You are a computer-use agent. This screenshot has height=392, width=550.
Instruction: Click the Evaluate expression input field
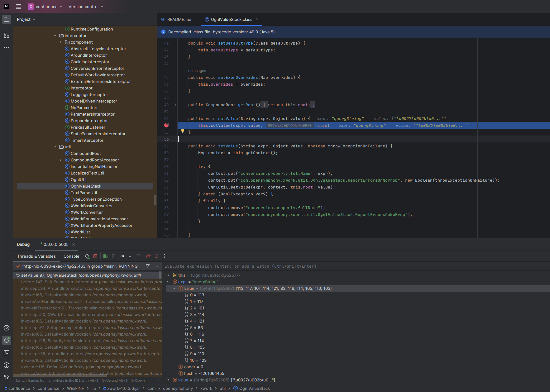click(355, 266)
